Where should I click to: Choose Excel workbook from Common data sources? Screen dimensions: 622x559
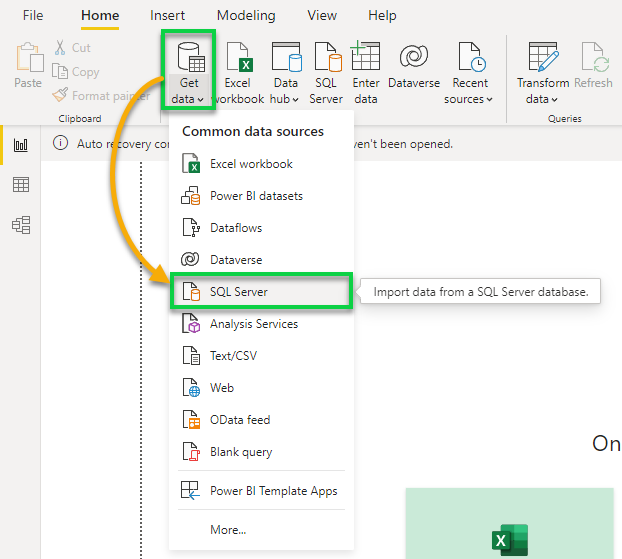(261, 163)
